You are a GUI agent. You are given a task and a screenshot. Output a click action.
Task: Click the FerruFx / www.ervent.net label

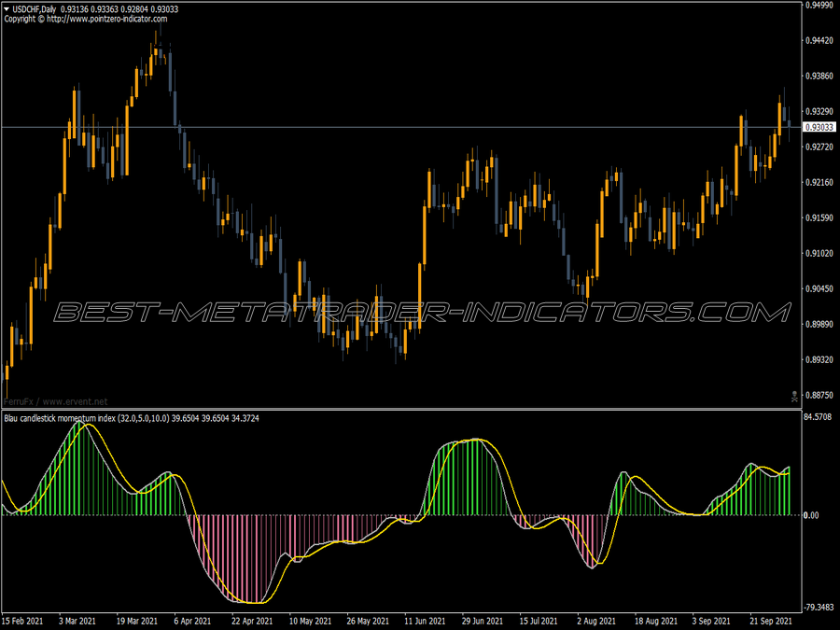56,401
